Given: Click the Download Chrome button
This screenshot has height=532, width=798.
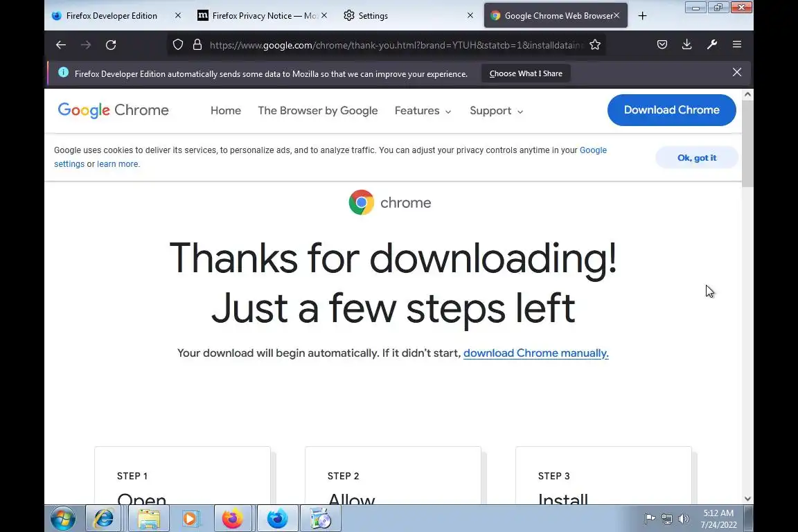Looking at the screenshot, I should (x=671, y=110).
